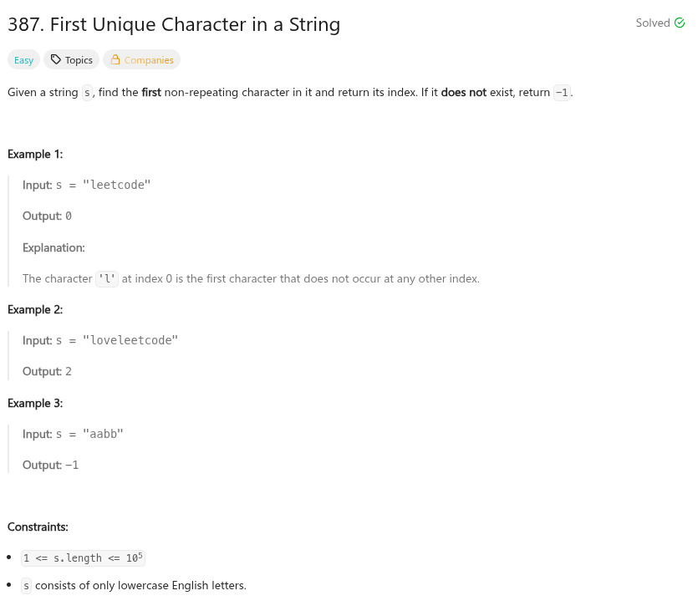Click the s.length constraint code block
Screen dimensions: 698x616
pos(83,558)
